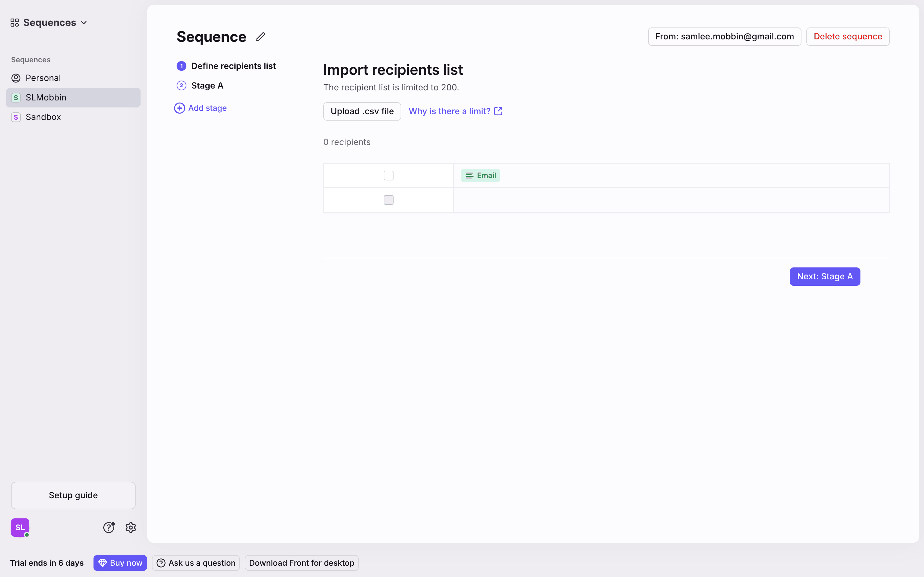
Task: Click Upload .csv file button
Action: [x=362, y=111]
